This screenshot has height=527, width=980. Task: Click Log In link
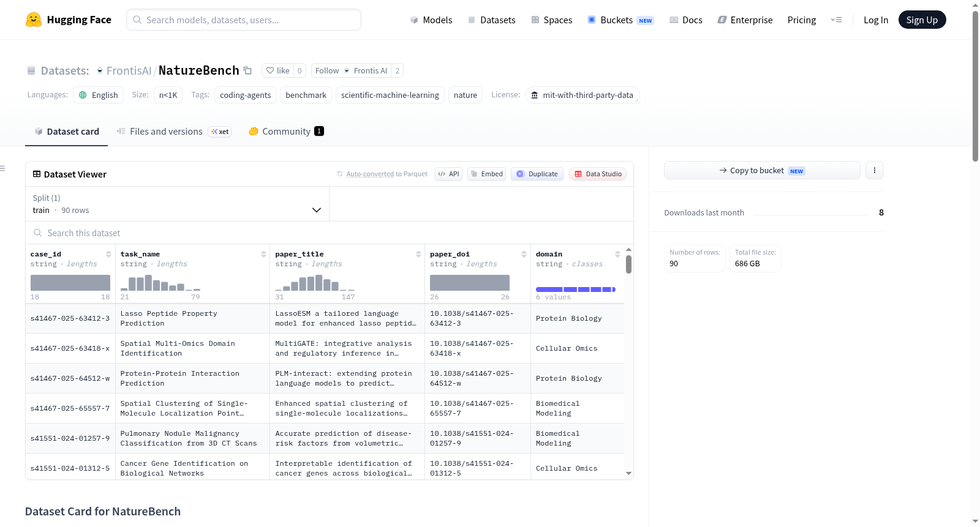pos(876,20)
